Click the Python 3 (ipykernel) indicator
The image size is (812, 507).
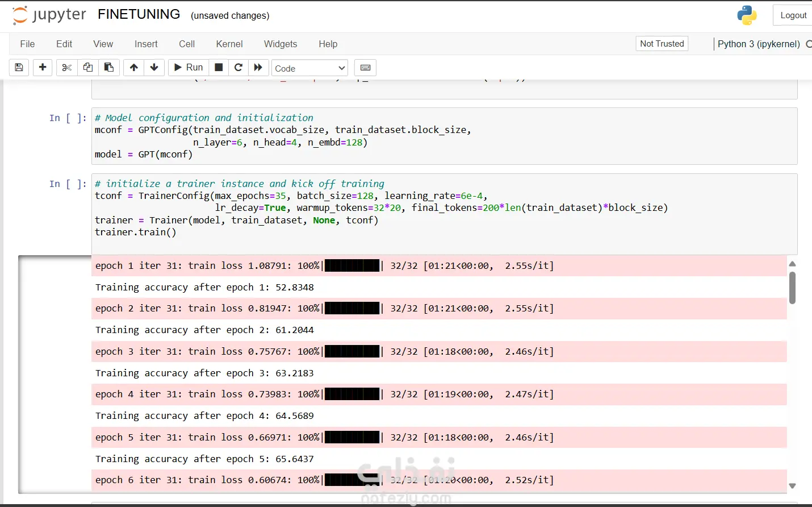tap(759, 44)
